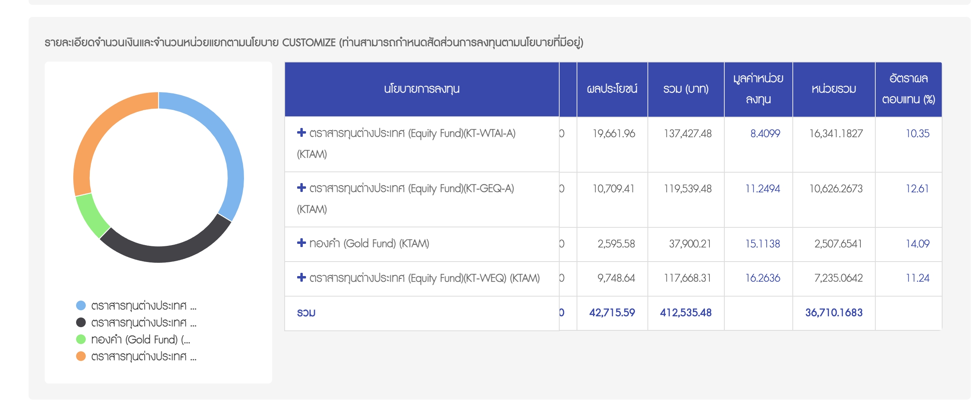Open the unit value link 15.1138

tap(763, 244)
